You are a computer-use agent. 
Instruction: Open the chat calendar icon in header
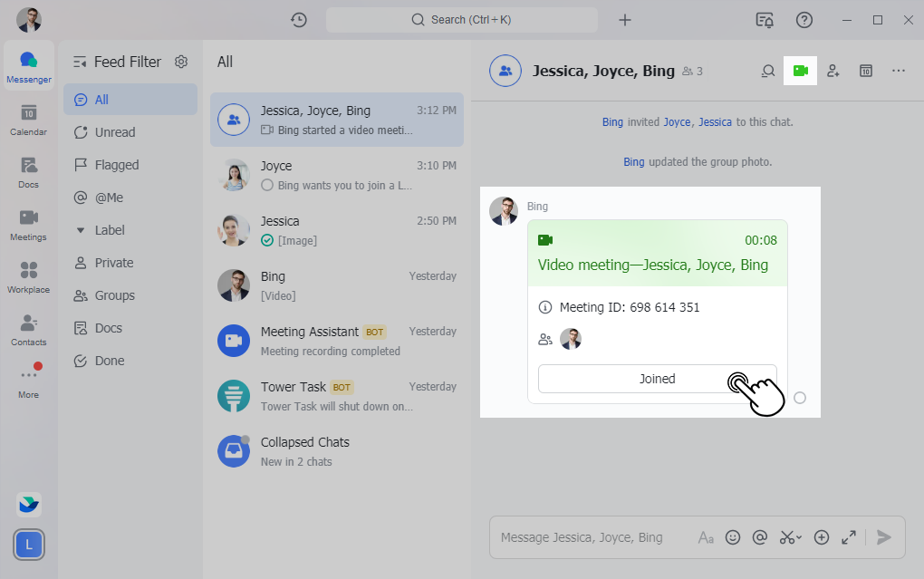(x=866, y=71)
